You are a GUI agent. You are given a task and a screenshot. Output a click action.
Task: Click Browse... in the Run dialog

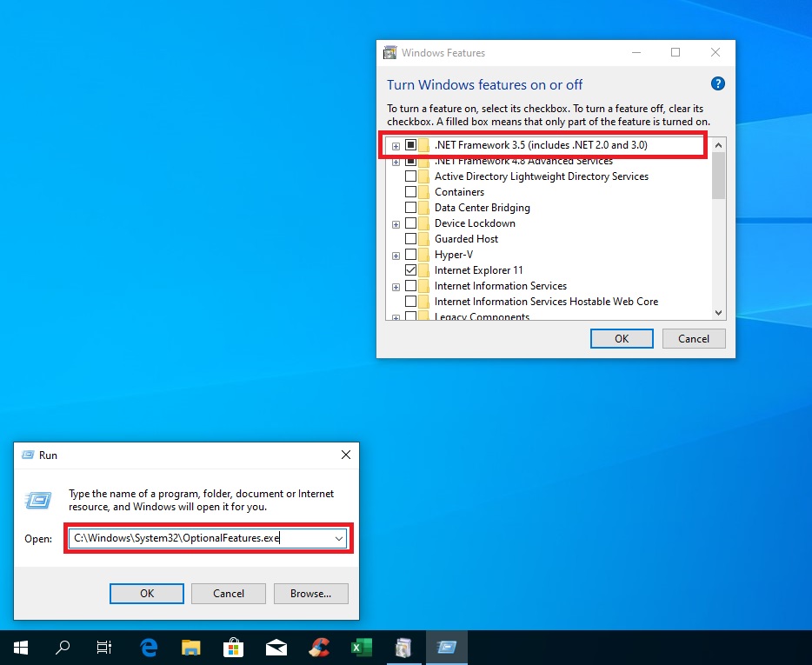[310, 594]
